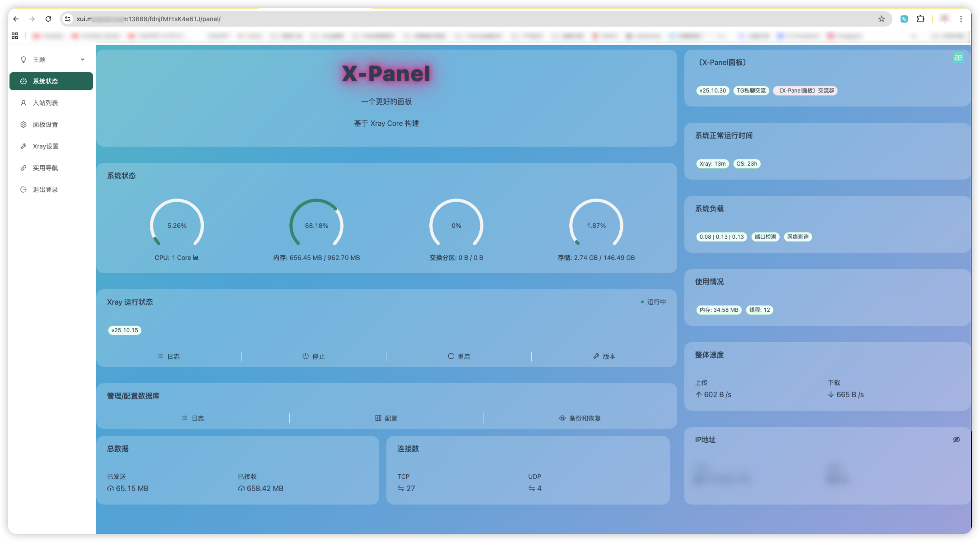980x542 pixels.
Task: Restart Xray via 重启 button
Action: tap(459, 357)
